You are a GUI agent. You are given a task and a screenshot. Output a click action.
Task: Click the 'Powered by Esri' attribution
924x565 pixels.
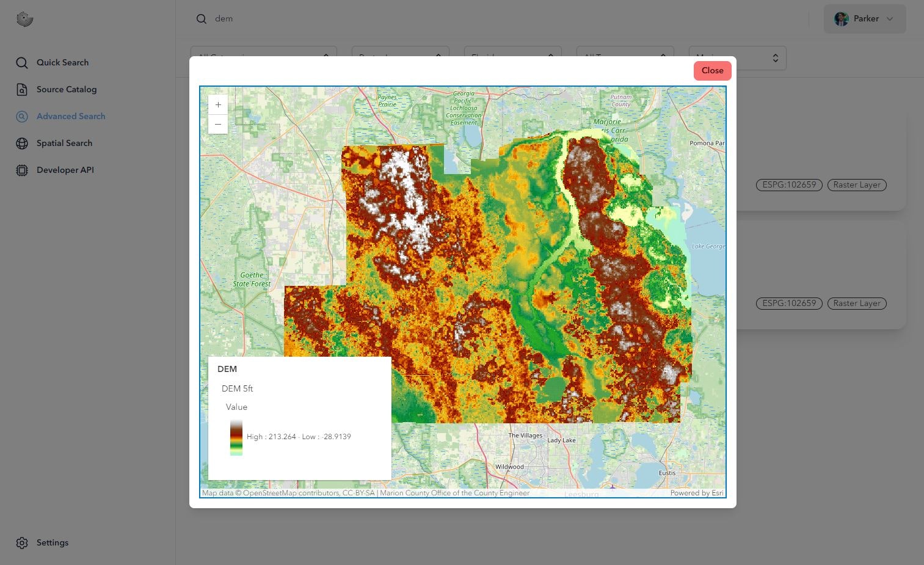tap(697, 493)
